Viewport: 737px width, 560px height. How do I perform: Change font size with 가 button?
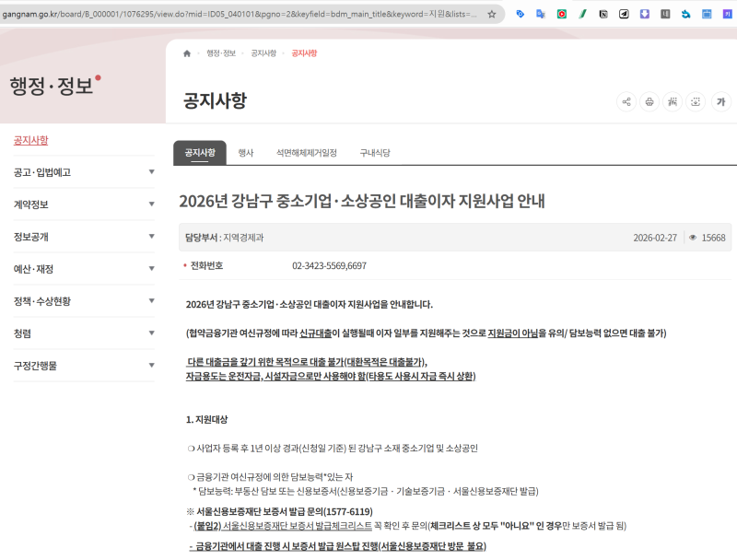coord(721,101)
